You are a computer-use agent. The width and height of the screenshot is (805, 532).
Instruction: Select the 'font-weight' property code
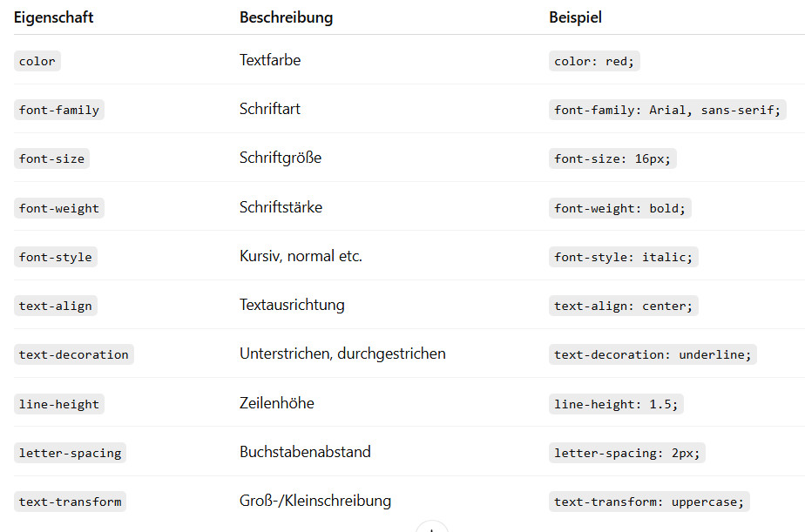pyautogui.click(x=59, y=208)
